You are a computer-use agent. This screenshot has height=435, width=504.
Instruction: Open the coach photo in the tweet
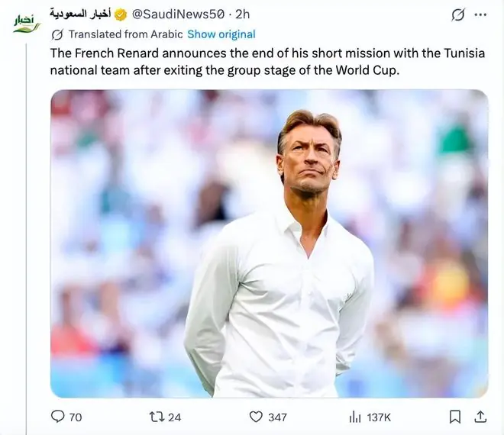[270, 244]
